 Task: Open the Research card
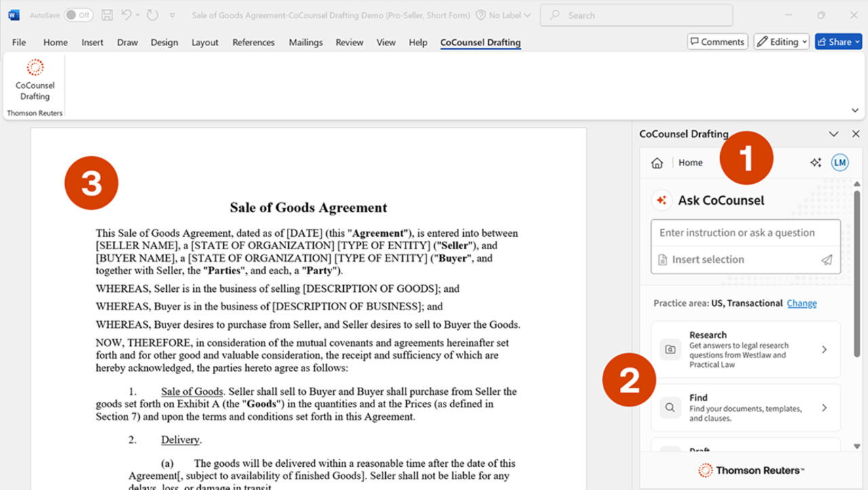pyautogui.click(x=745, y=350)
